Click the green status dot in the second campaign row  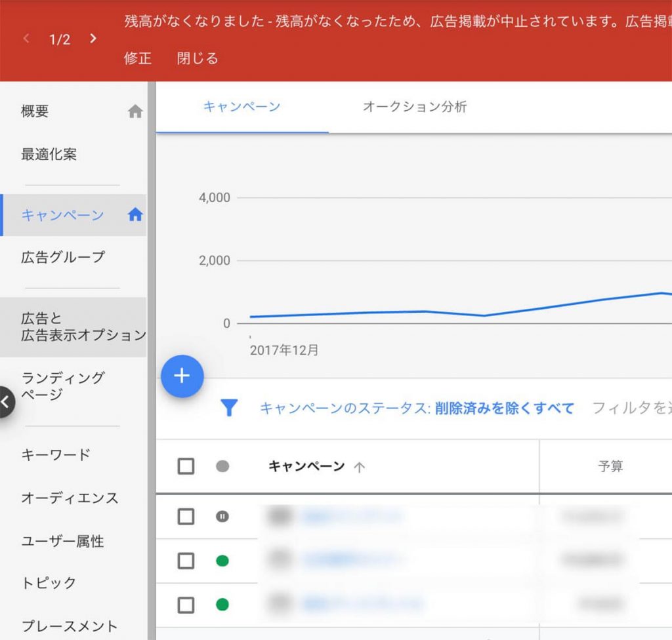point(222,560)
